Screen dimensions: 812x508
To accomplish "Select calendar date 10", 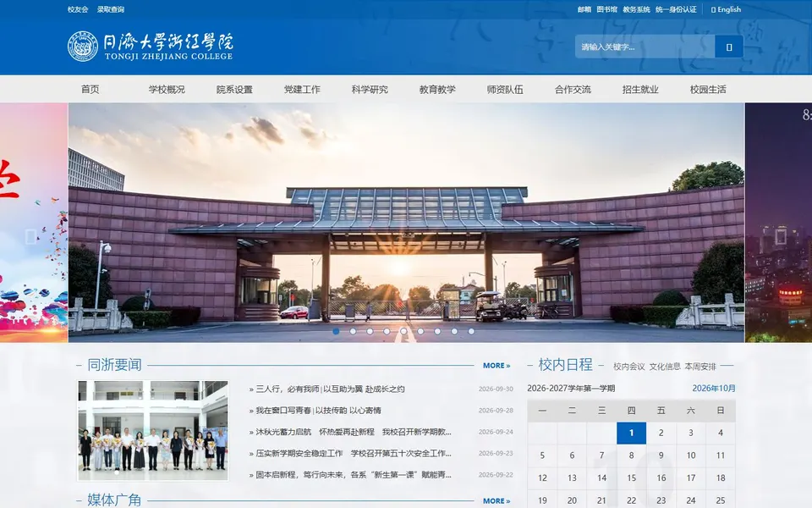I will [691, 456].
